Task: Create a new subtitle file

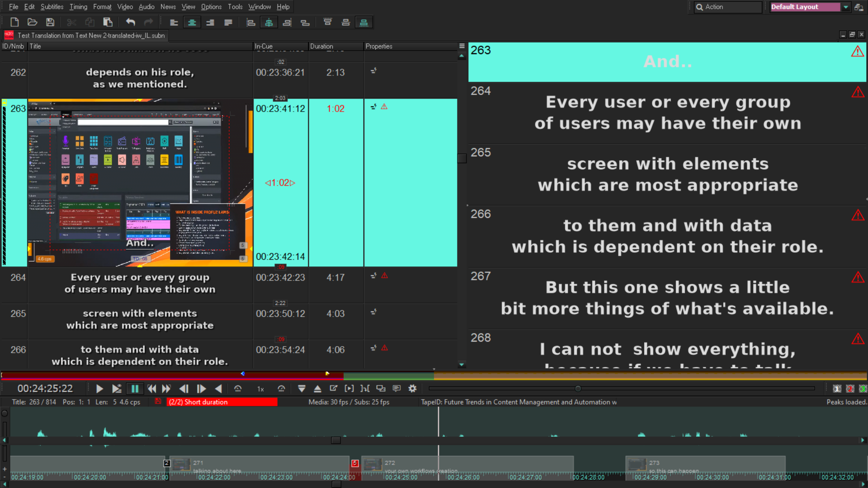Action: [x=14, y=22]
